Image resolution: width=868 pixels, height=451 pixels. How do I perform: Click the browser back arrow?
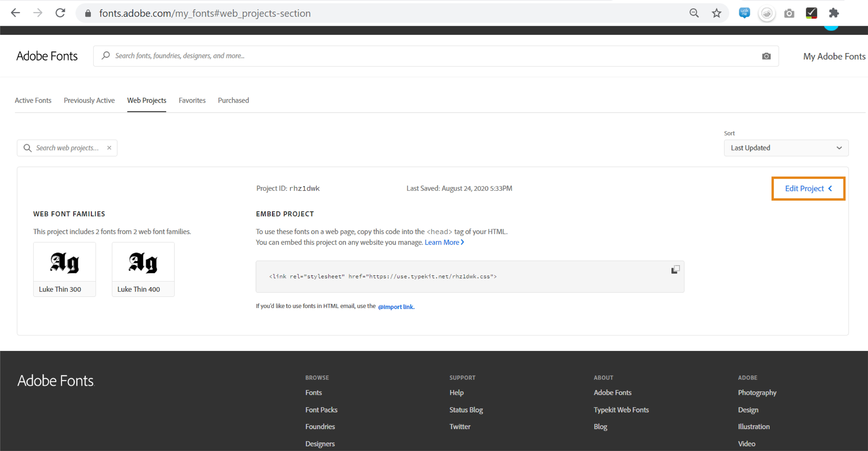[16, 13]
